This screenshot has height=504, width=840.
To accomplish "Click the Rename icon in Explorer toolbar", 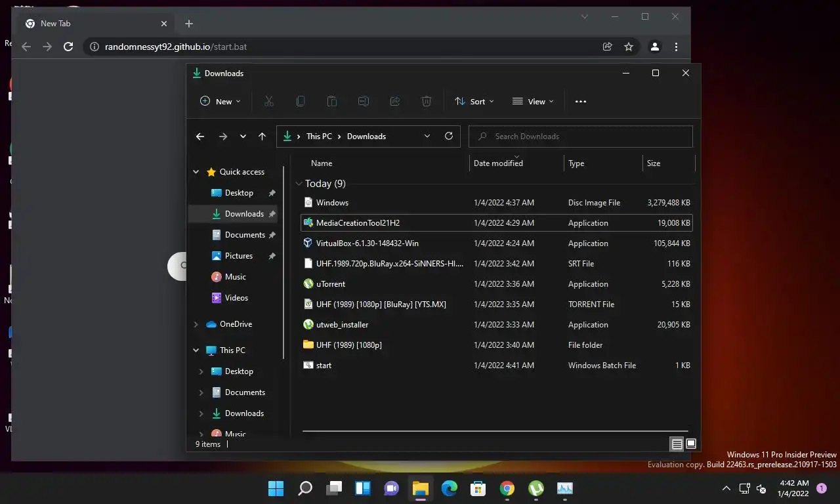I will point(363,101).
